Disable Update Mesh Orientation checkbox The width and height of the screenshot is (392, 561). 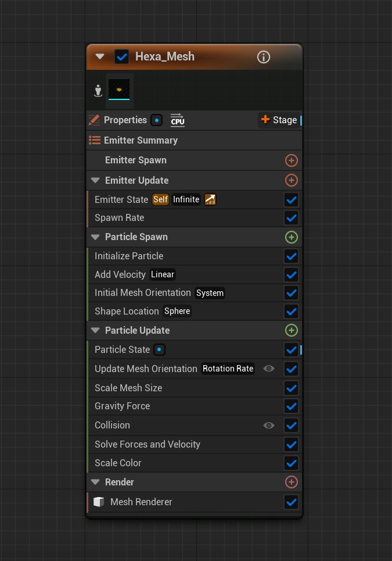[x=291, y=369]
